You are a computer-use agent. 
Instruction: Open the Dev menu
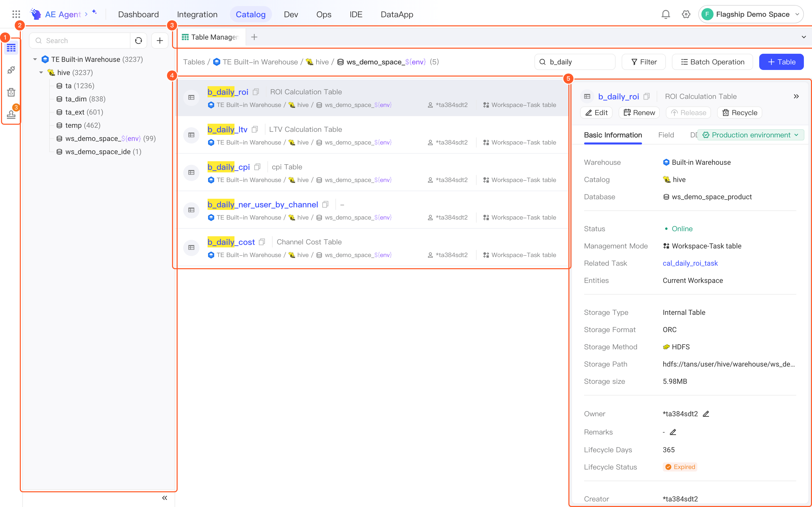coord(291,14)
